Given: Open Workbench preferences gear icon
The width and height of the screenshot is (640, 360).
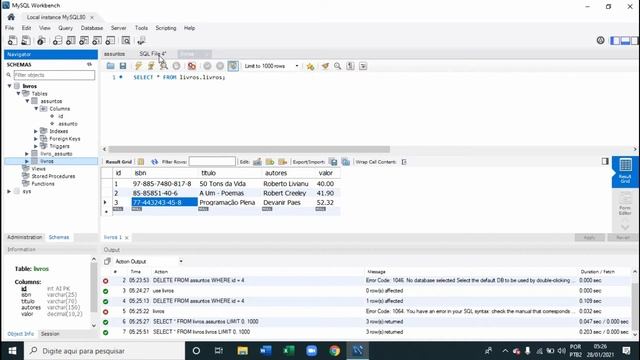Looking at the screenshot, I should 600,40.
